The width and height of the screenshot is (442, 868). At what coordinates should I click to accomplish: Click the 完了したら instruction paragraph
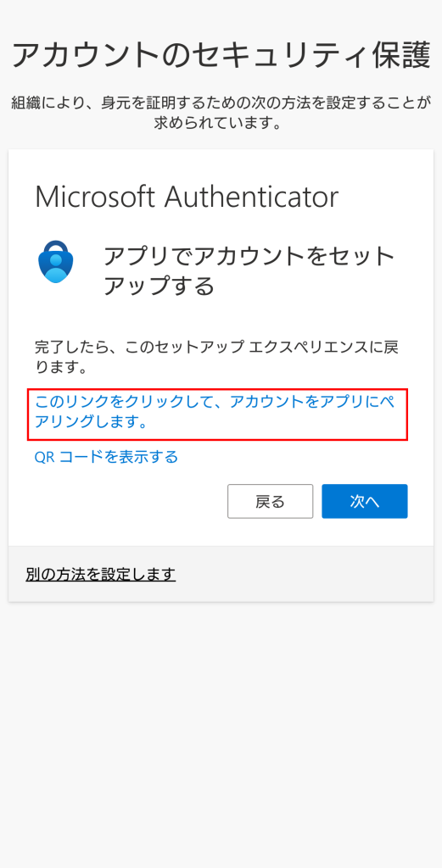point(216,357)
